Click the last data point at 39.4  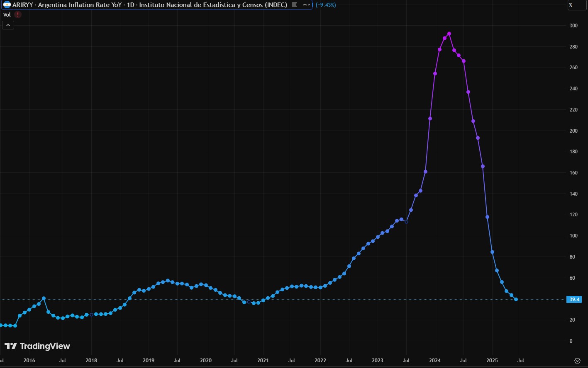tap(516, 299)
